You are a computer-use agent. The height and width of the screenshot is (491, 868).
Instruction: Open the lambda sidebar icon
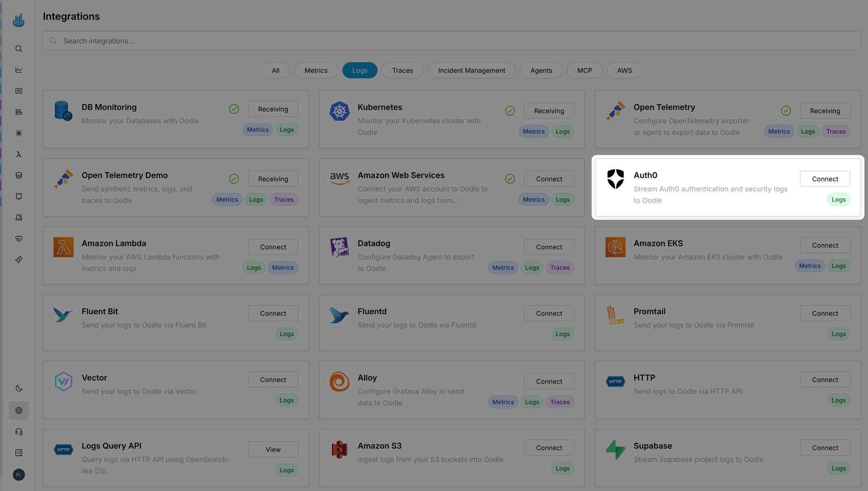click(19, 154)
